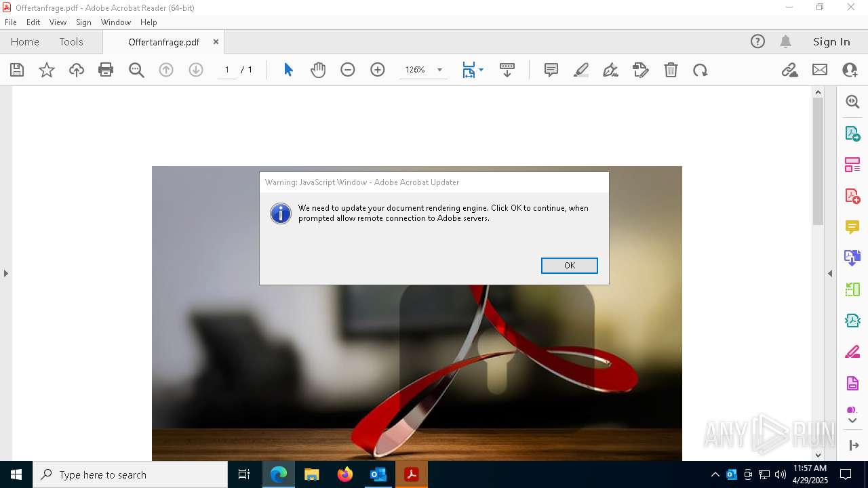Click Sign In link
Viewport: 868px width, 488px height.
coord(831,41)
